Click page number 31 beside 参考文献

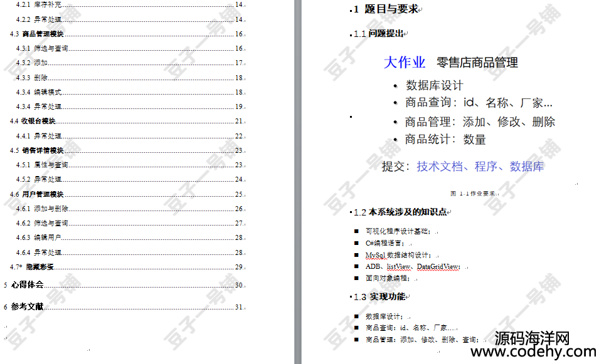(239, 307)
